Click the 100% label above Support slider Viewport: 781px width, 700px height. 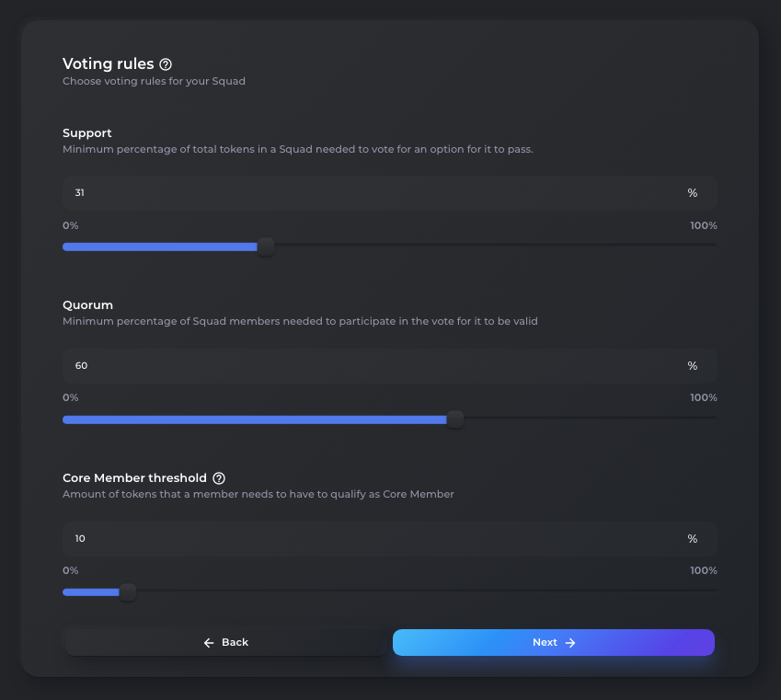704,225
